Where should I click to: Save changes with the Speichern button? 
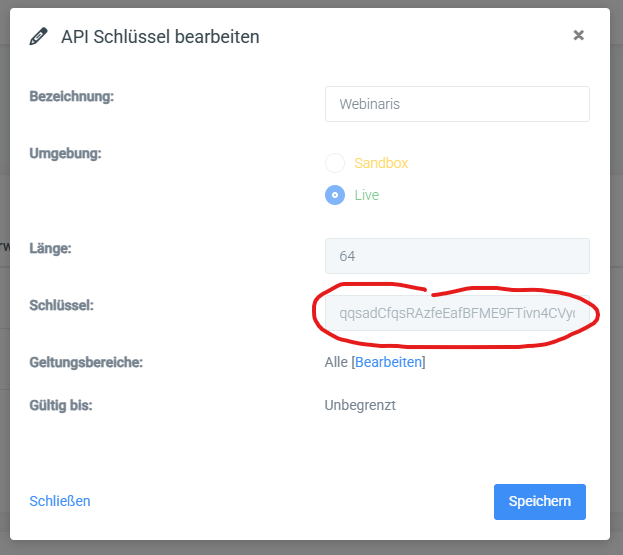(540, 501)
